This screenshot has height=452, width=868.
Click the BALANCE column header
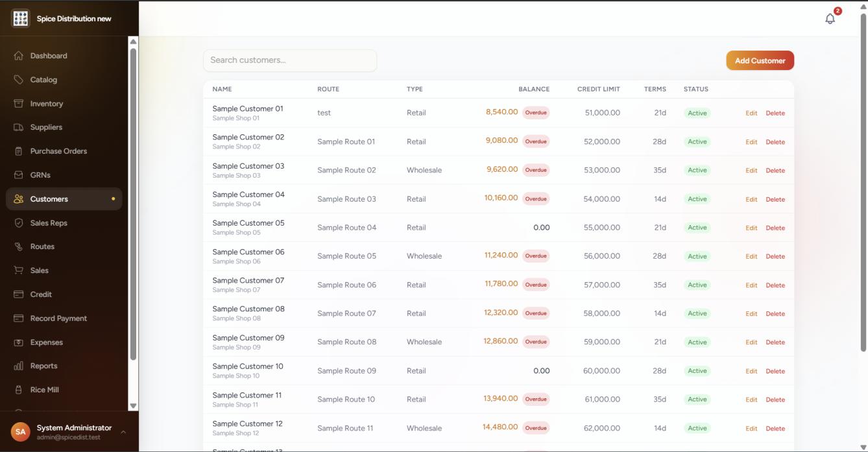[x=534, y=89]
